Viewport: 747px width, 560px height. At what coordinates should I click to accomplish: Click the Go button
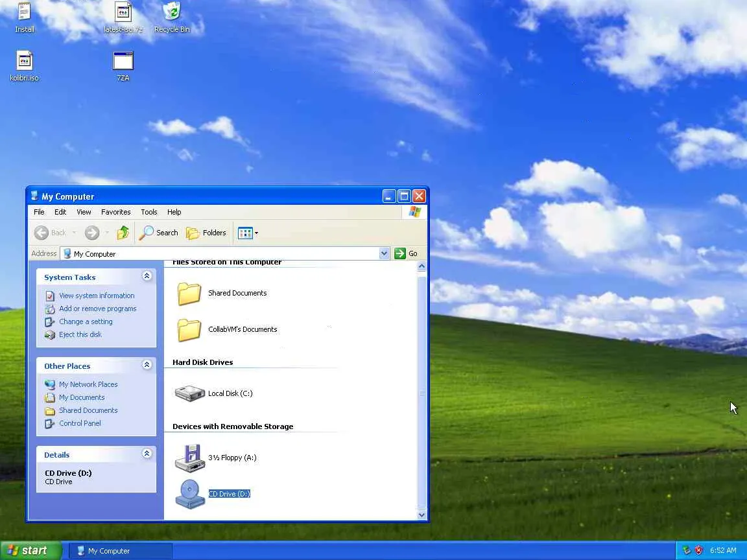406,254
